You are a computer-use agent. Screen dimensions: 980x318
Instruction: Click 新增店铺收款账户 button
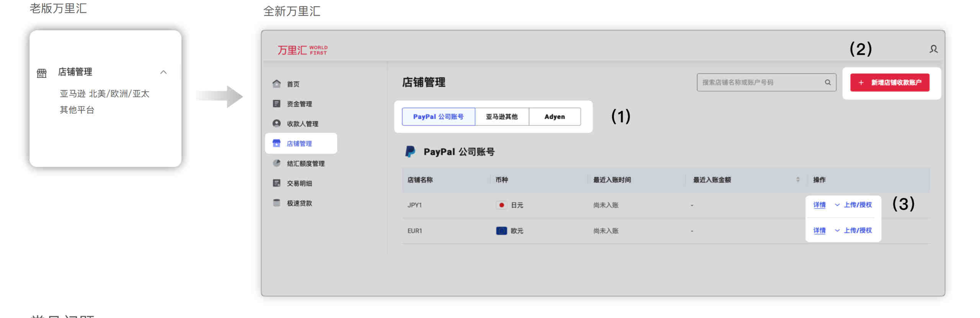pyautogui.click(x=890, y=82)
